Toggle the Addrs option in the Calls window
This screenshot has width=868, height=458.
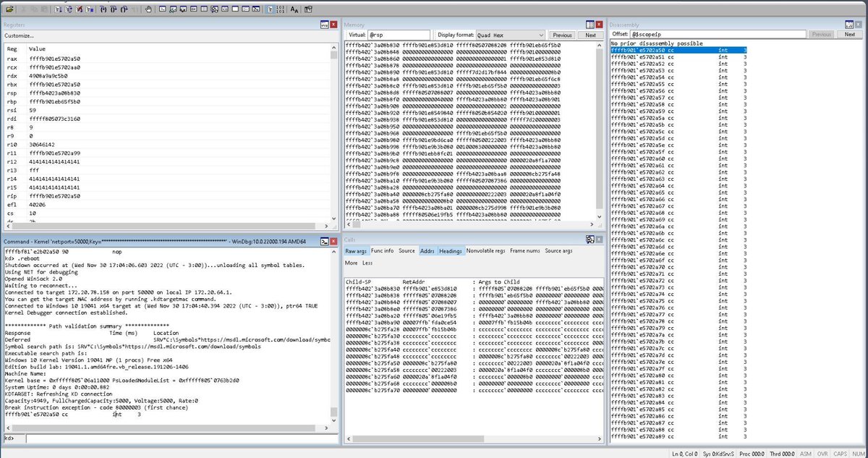[x=427, y=251]
